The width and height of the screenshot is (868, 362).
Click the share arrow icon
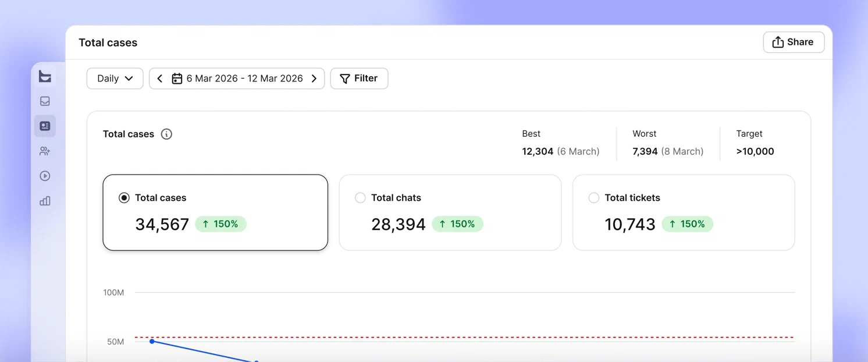point(778,42)
